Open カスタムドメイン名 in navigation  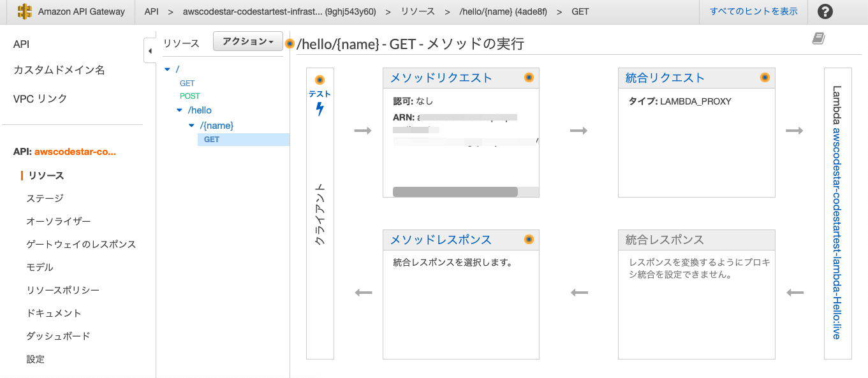pos(59,70)
